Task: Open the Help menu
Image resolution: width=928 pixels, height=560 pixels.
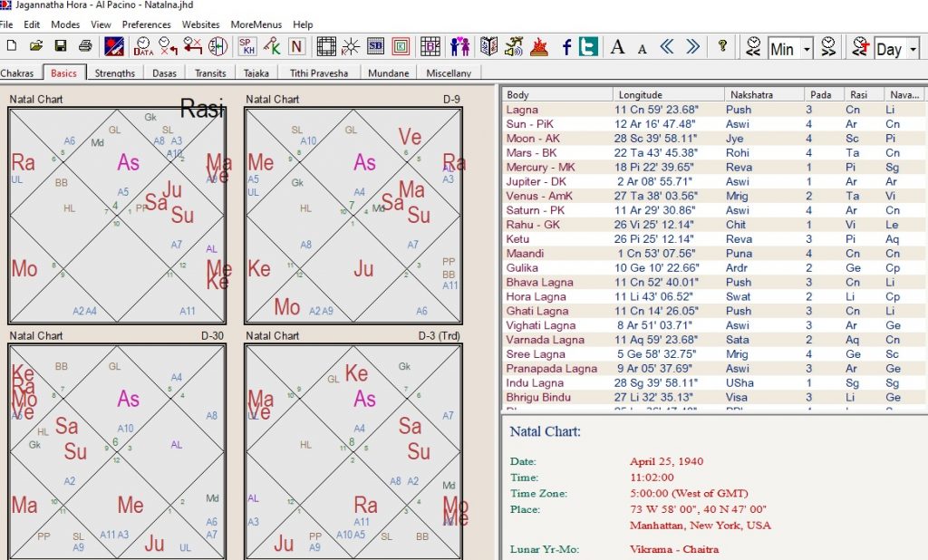Action: click(303, 24)
